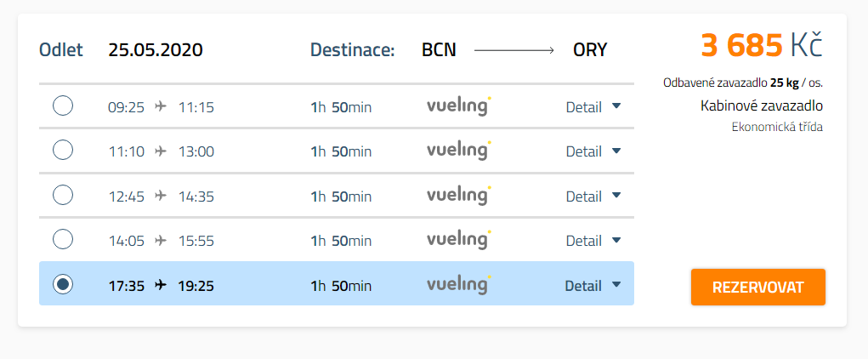Click the 3 685 Kč price
The height and width of the screenshot is (359, 868).
tap(762, 45)
